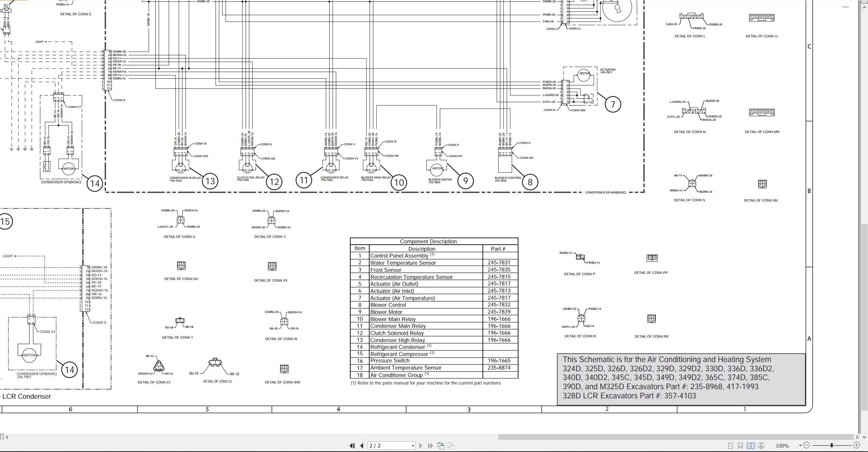Select the continuous facing pages layout
The height and width of the screenshot is (452, 868).
coord(761,446)
